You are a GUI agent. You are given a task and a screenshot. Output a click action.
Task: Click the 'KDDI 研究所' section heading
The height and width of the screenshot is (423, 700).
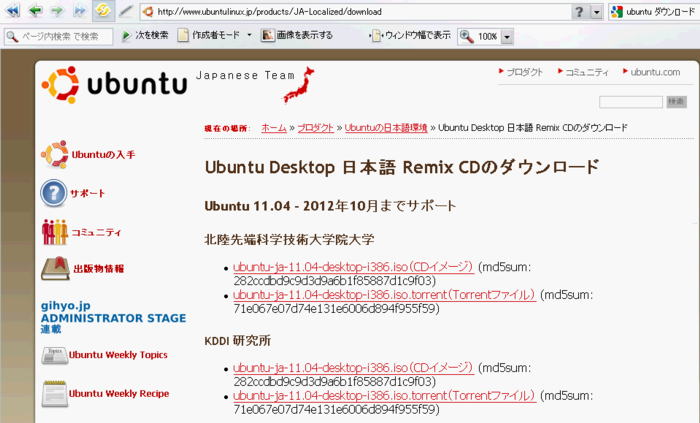(x=238, y=340)
